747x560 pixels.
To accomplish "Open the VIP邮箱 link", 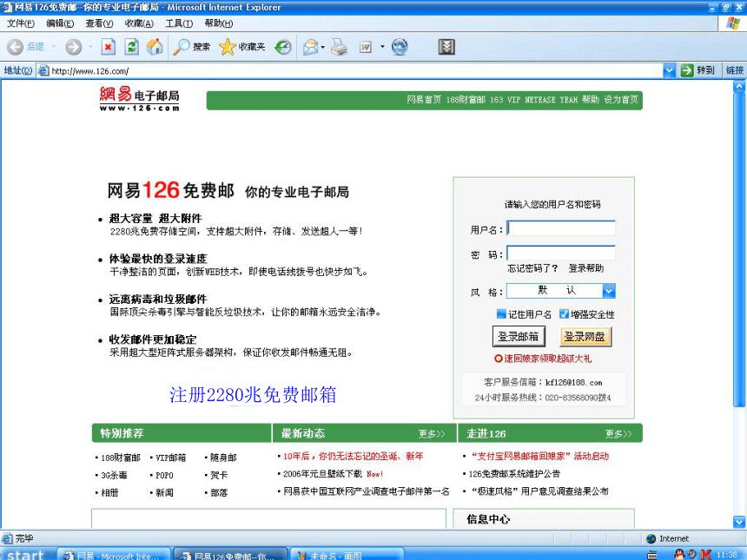I will tap(170, 458).
